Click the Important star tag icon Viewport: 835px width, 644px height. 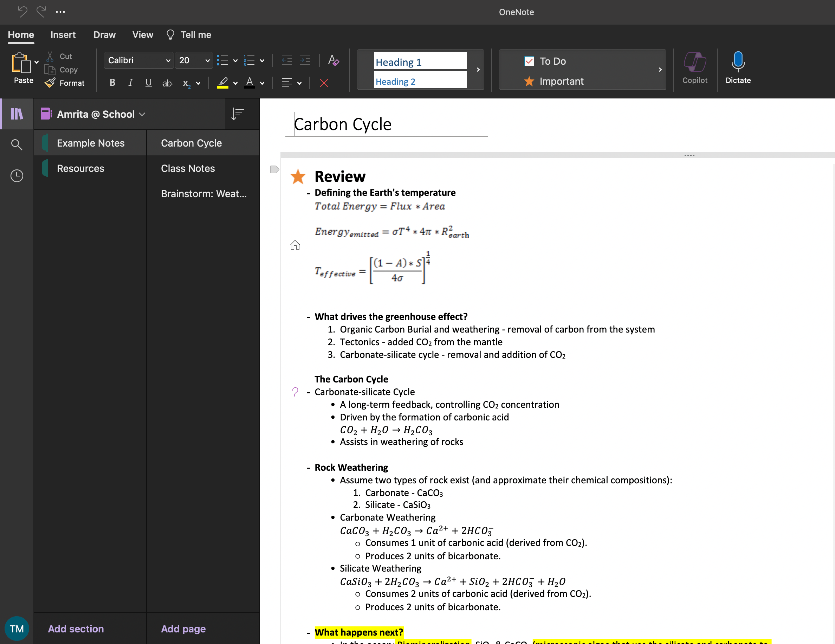[x=529, y=80]
